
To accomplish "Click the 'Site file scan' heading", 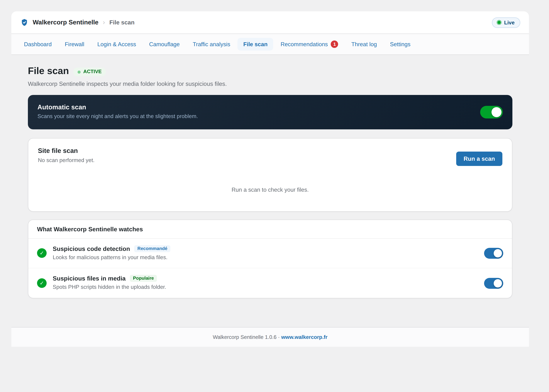I will 58,151.
